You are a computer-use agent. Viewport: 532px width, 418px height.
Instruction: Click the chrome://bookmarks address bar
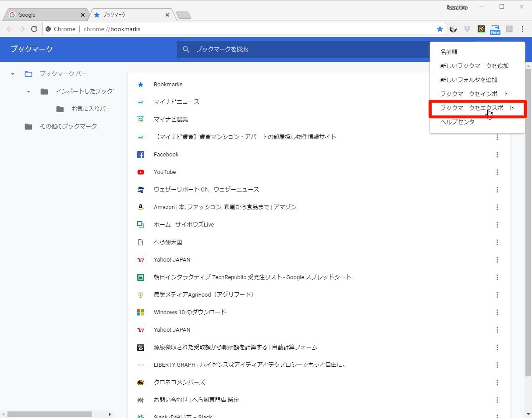pyautogui.click(x=244, y=29)
